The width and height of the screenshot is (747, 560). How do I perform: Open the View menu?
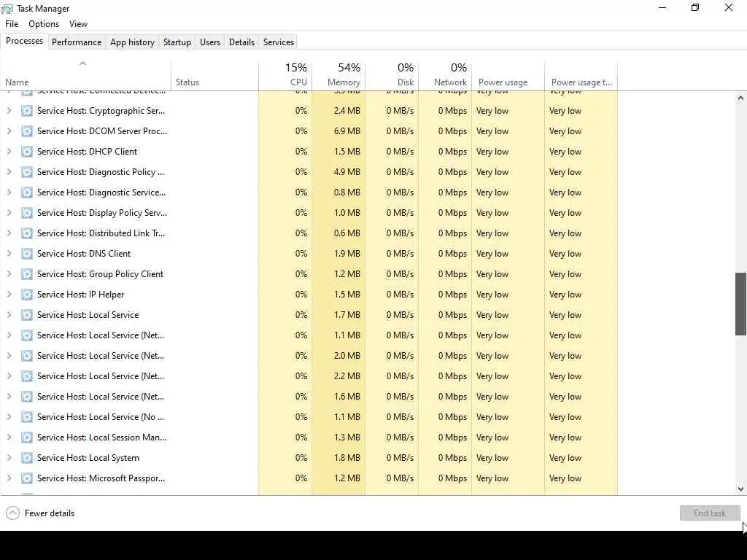point(78,24)
